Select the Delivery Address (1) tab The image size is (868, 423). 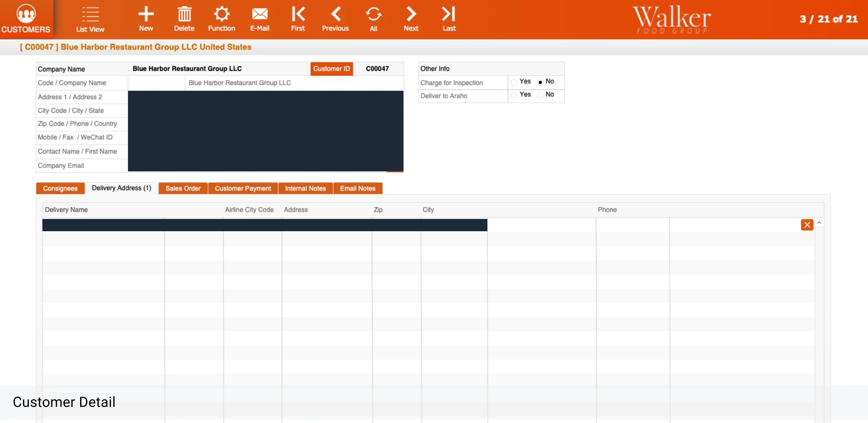click(122, 188)
